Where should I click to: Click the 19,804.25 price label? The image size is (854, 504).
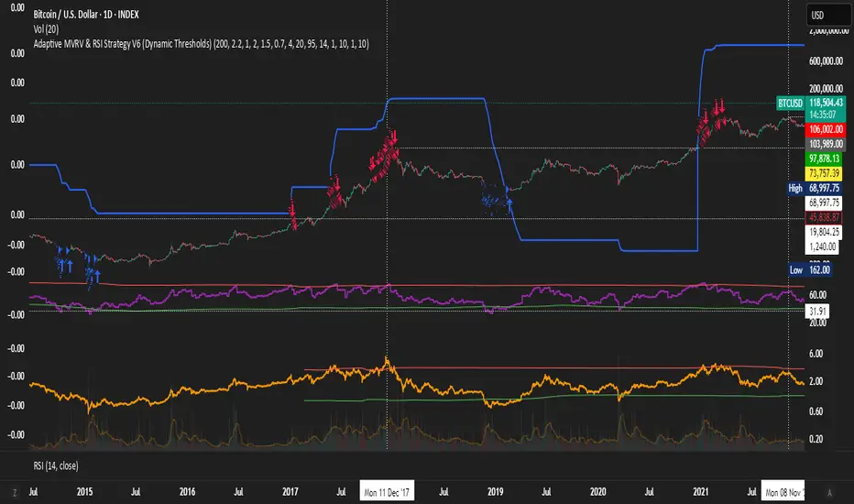click(824, 232)
